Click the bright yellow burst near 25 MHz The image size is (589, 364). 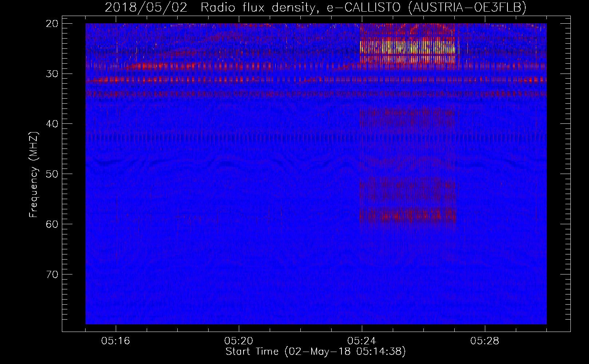(x=407, y=47)
